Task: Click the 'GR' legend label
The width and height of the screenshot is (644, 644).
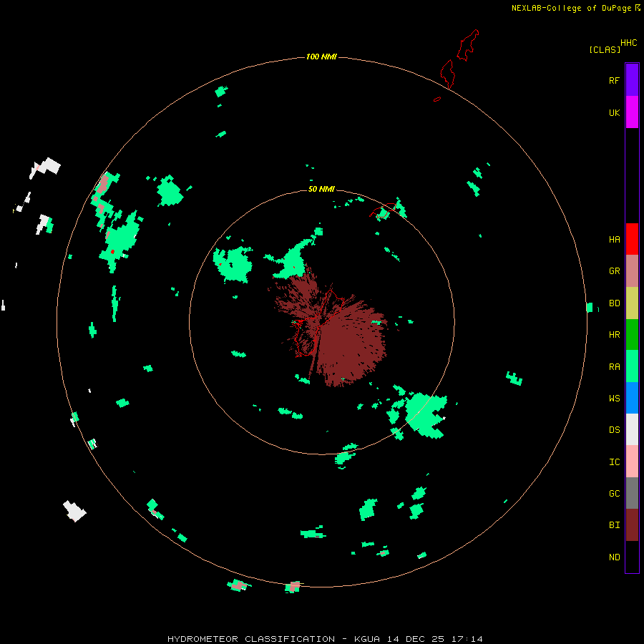Action: (614, 271)
